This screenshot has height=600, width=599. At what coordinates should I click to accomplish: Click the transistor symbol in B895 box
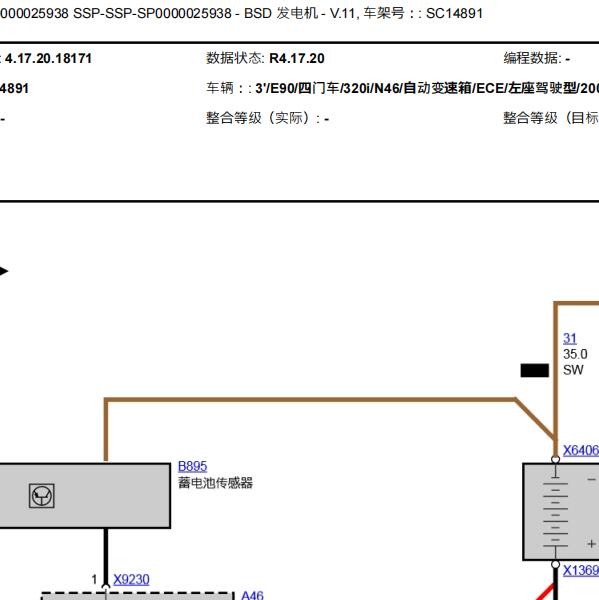[x=42, y=496]
